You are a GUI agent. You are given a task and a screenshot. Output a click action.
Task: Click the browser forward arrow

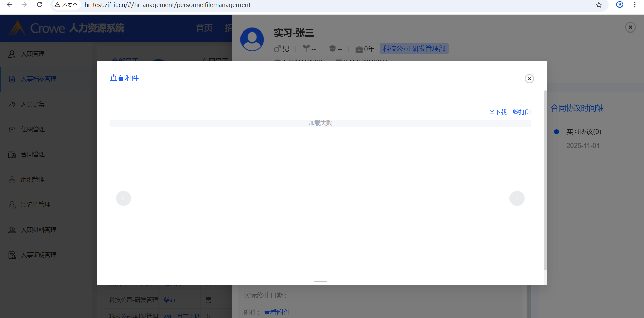tap(24, 5)
